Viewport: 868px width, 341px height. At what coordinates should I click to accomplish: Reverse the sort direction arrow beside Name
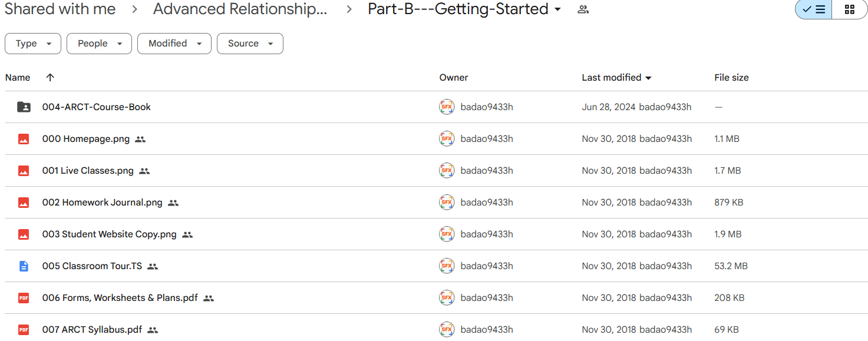pyautogui.click(x=50, y=78)
